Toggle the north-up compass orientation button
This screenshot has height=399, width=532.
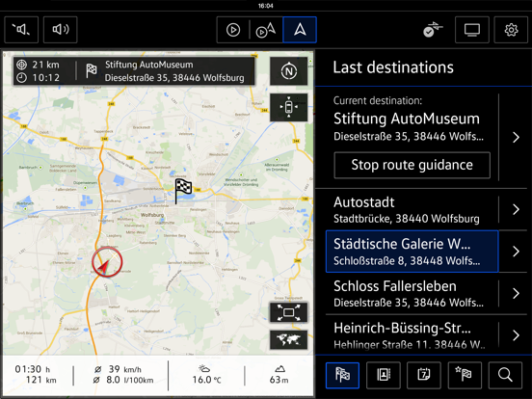click(289, 71)
